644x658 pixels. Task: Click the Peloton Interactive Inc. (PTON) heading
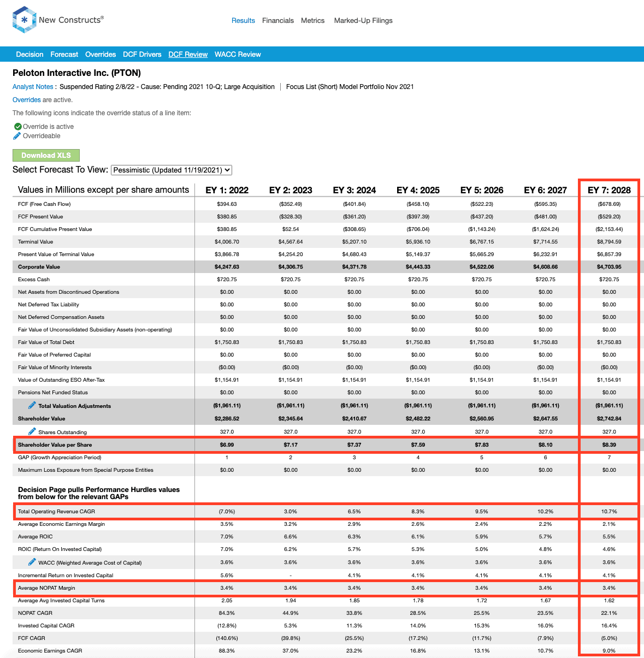(76, 73)
